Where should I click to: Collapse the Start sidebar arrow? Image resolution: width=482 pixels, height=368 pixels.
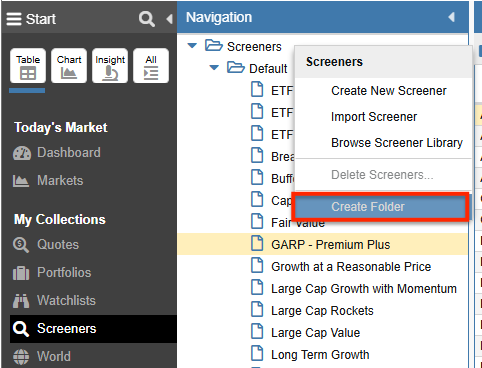(x=169, y=19)
